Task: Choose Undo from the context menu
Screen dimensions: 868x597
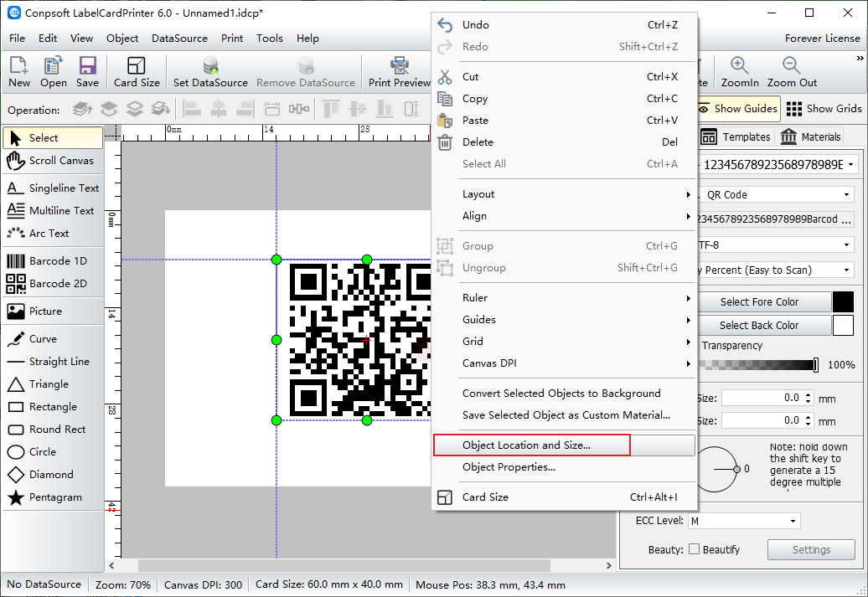Action: 564,25
